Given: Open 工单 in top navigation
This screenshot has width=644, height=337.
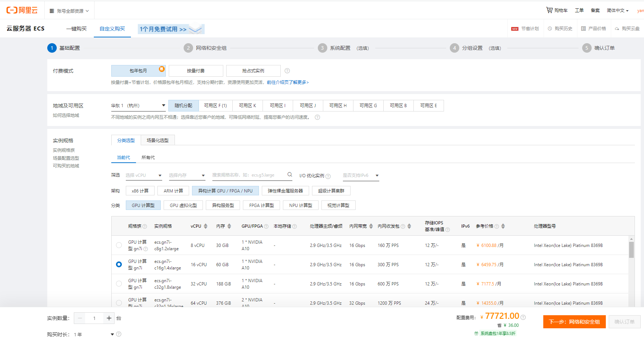Looking at the screenshot, I should [579, 11].
